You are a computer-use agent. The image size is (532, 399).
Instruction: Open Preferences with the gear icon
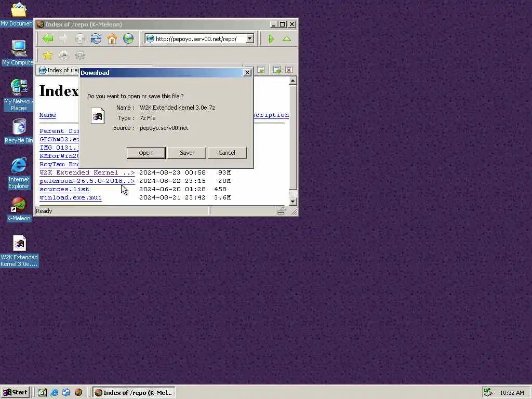coord(79,55)
